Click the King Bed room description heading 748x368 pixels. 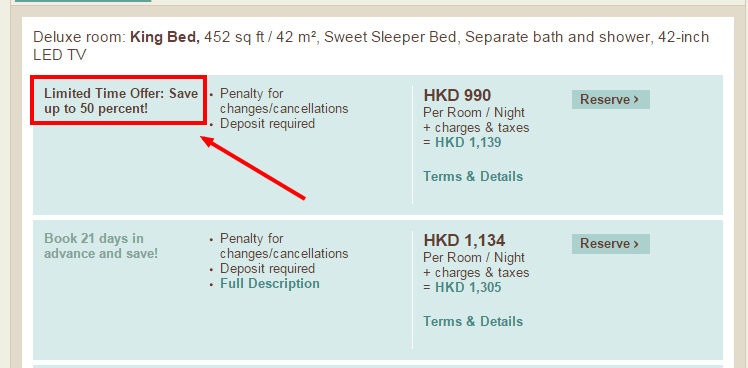click(371, 46)
